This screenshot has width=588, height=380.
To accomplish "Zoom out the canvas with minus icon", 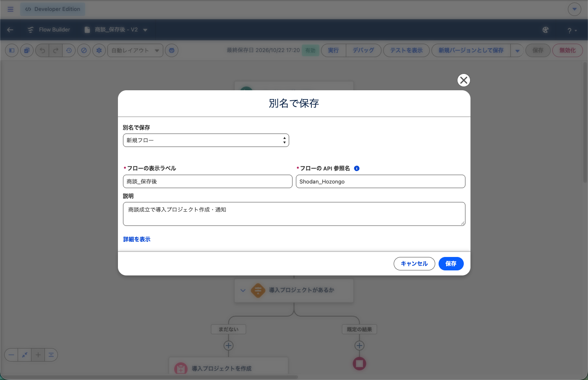I will click(x=11, y=355).
